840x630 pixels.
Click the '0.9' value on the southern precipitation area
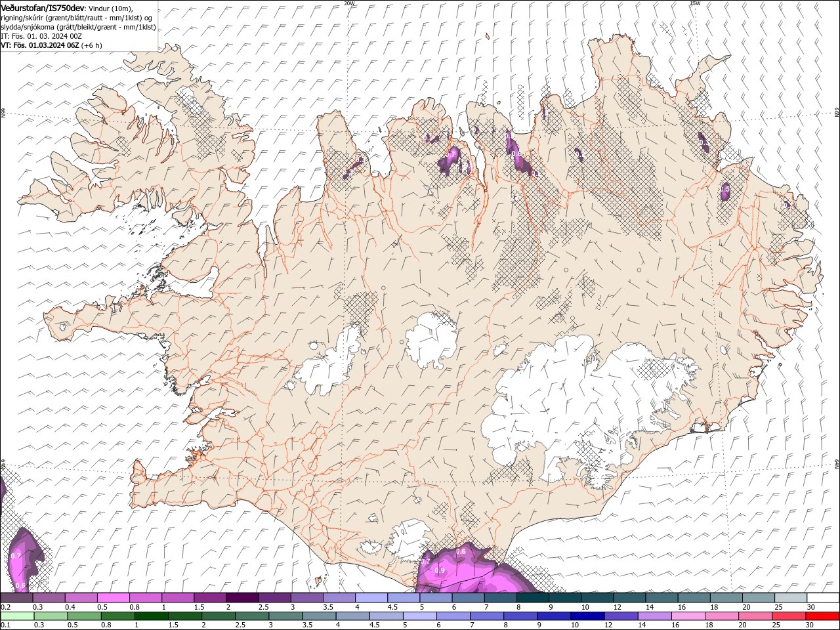click(x=440, y=571)
